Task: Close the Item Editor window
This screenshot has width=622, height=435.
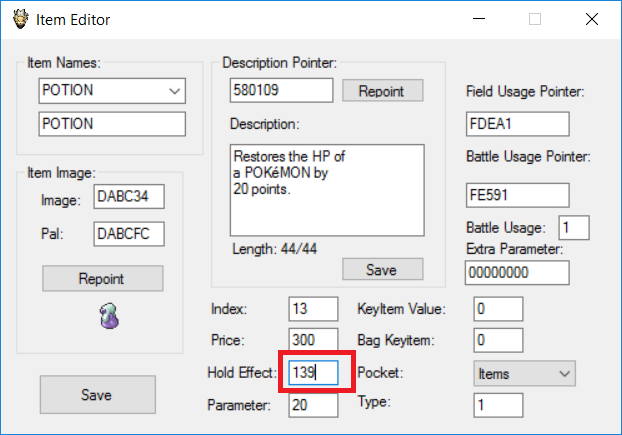Action: (x=592, y=19)
